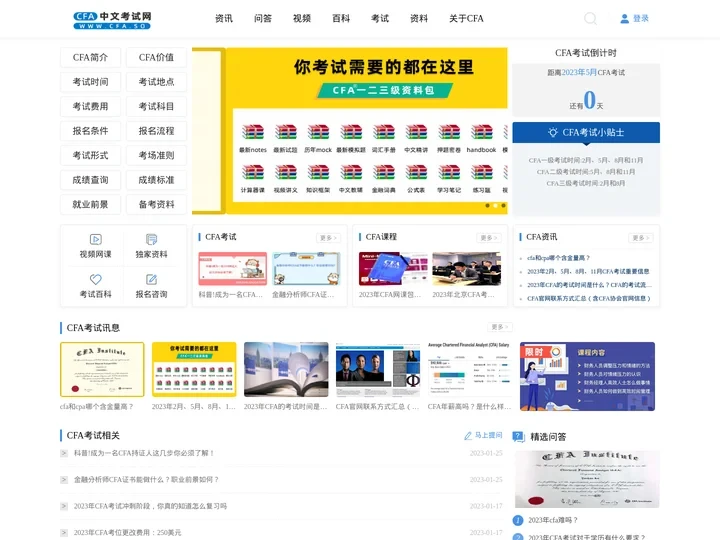
Task: Click the 历年mock archive icon
Action: pos(318,132)
